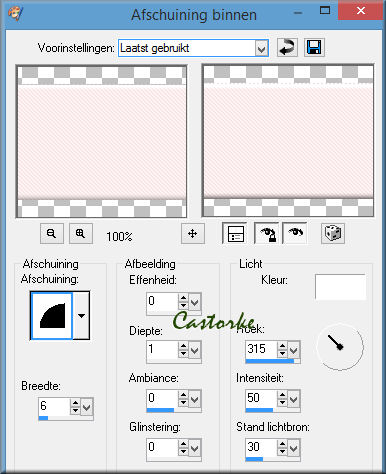Image resolution: width=386 pixels, height=474 pixels.
Task: Save preset with the floppy disk icon
Action: tap(314, 47)
